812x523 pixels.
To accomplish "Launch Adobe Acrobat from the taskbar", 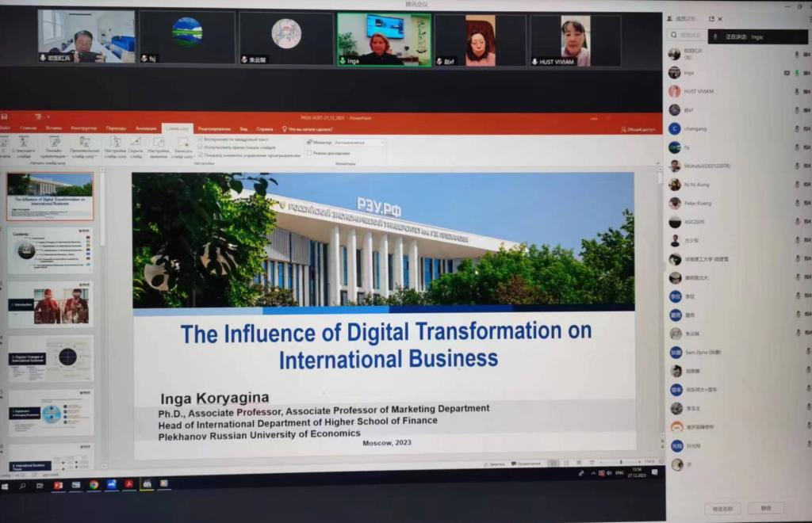I will [x=128, y=484].
